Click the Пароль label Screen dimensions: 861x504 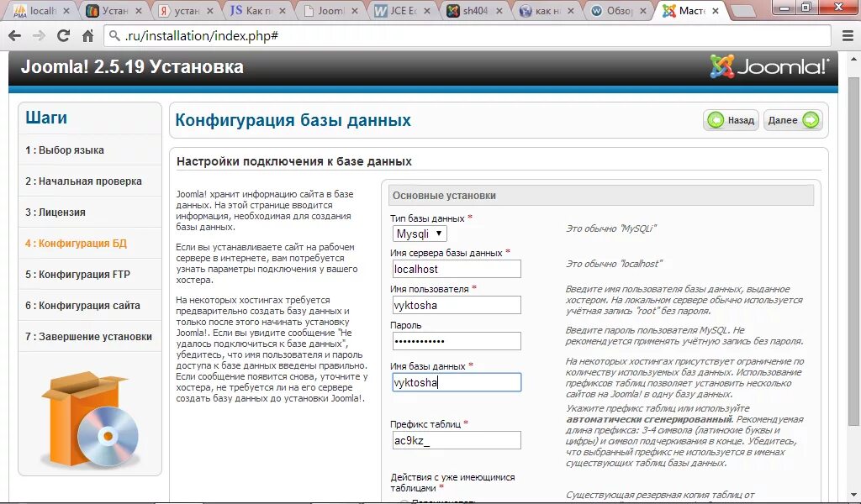(406, 325)
